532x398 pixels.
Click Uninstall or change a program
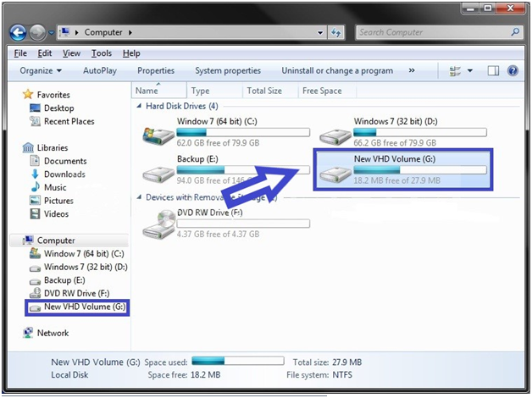pos(337,70)
